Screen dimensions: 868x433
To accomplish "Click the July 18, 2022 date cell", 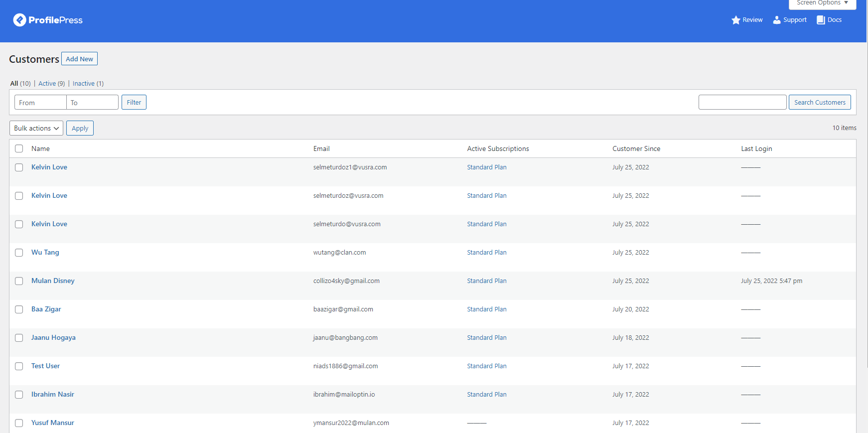I will pos(631,337).
